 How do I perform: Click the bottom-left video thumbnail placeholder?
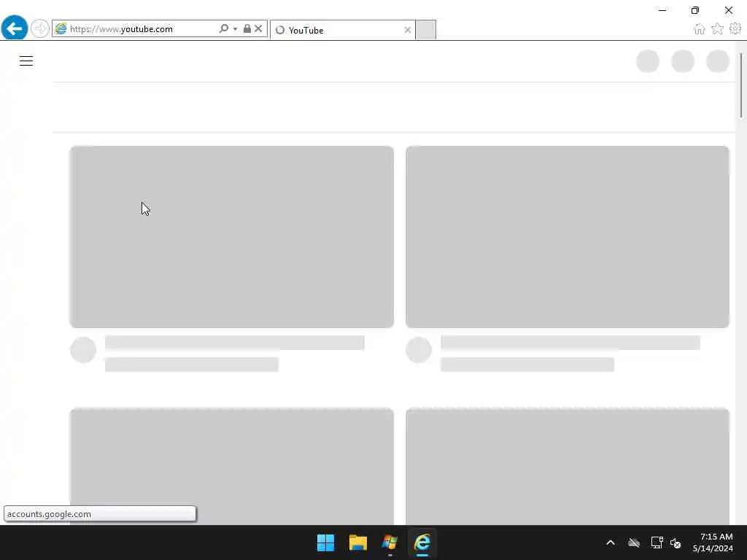pyautogui.click(x=232, y=466)
